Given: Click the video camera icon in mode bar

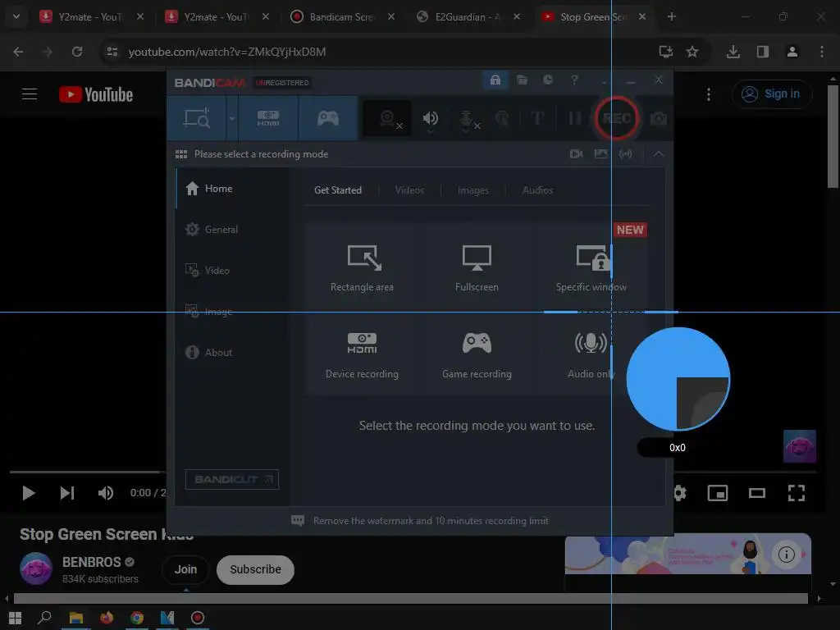Looking at the screenshot, I should (576, 154).
